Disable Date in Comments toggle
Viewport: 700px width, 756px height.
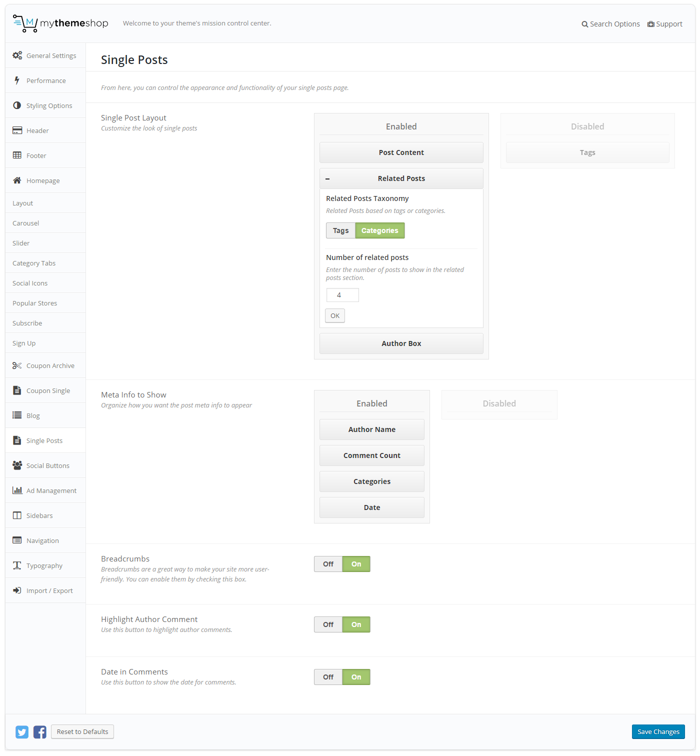(328, 677)
